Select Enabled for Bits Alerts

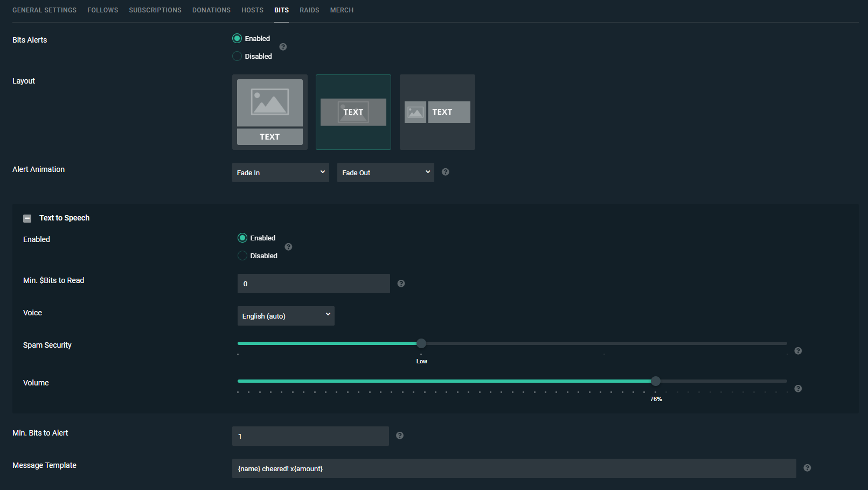point(237,38)
